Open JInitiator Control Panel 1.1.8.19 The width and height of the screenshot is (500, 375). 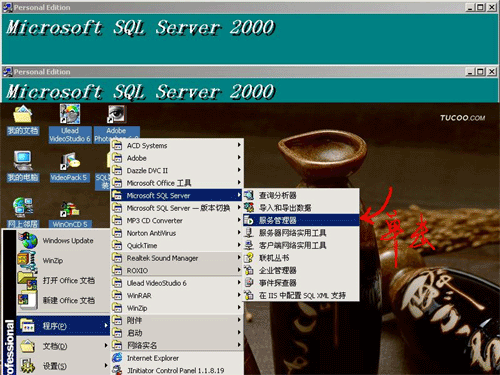click(177, 370)
